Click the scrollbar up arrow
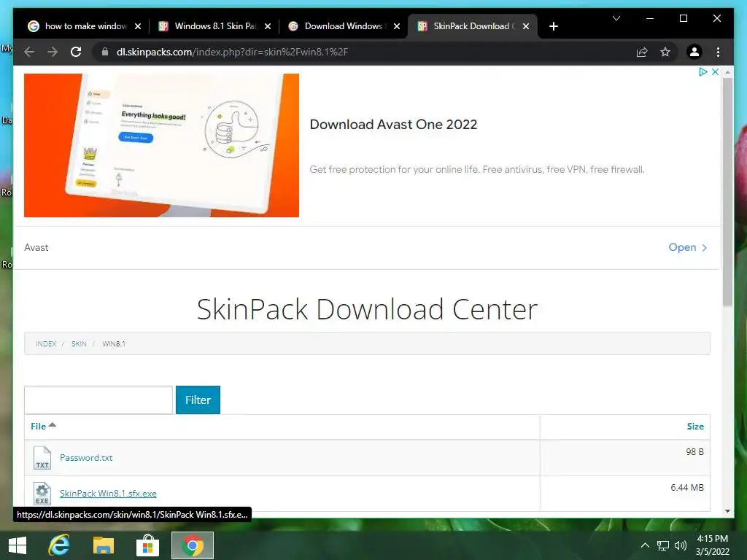The image size is (747, 560). click(x=727, y=72)
